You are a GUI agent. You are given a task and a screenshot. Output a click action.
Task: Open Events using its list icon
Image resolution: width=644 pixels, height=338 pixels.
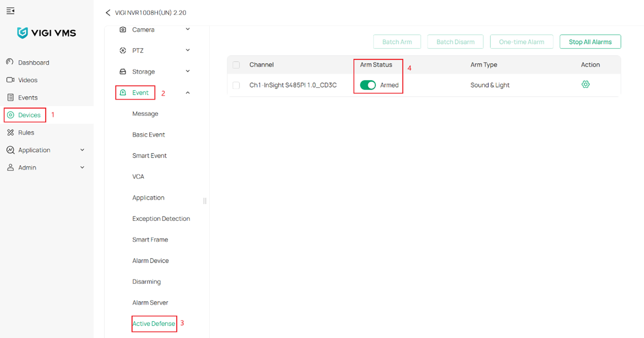10,97
